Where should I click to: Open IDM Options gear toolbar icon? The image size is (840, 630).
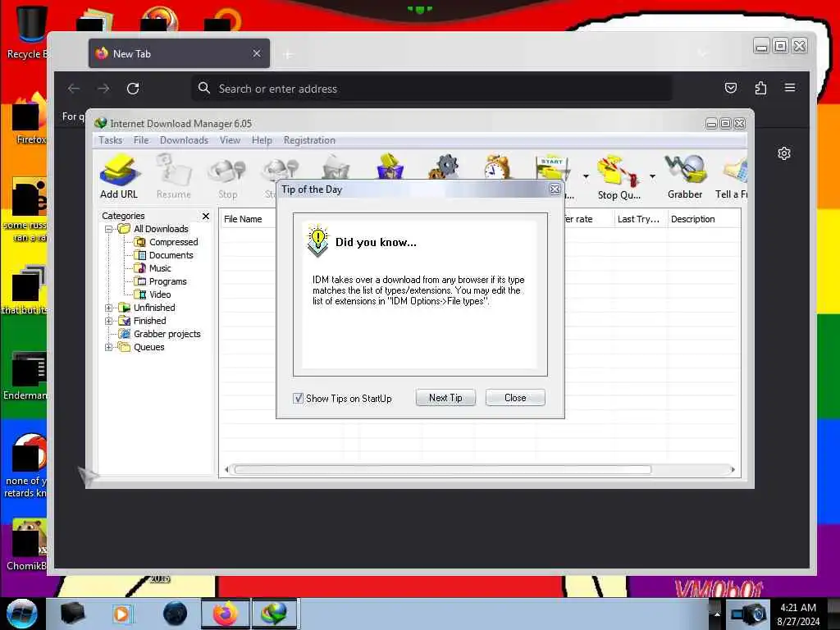[x=444, y=167]
